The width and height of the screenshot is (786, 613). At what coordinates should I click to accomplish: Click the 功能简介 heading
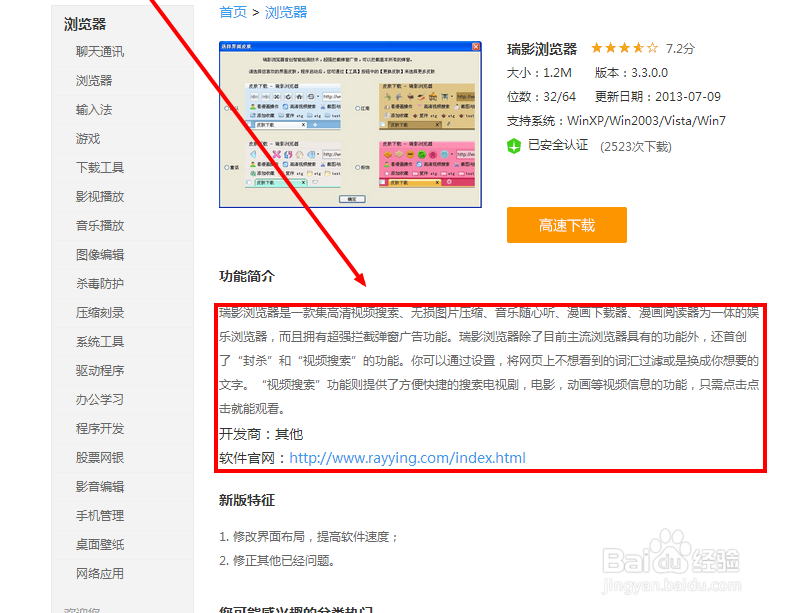click(x=247, y=276)
